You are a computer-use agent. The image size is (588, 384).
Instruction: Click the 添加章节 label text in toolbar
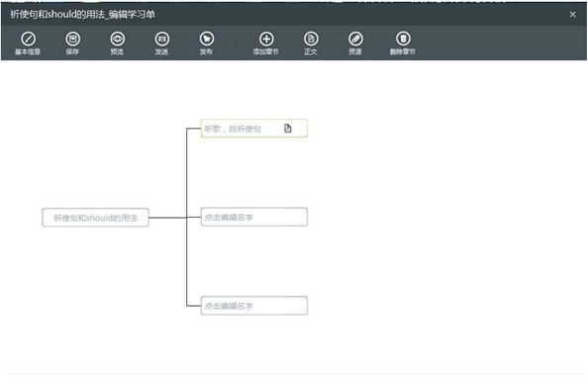pos(266,51)
